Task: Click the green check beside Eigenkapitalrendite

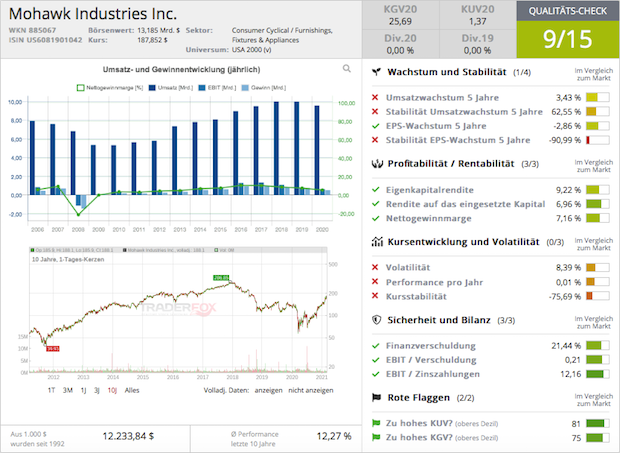Action: pyautogui.click(x=376, y=190)
